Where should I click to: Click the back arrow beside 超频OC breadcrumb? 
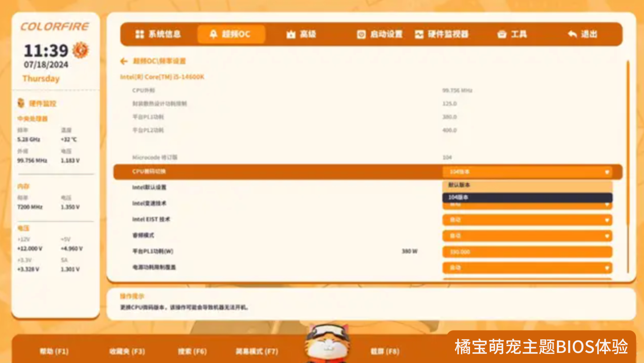[124, 61]
